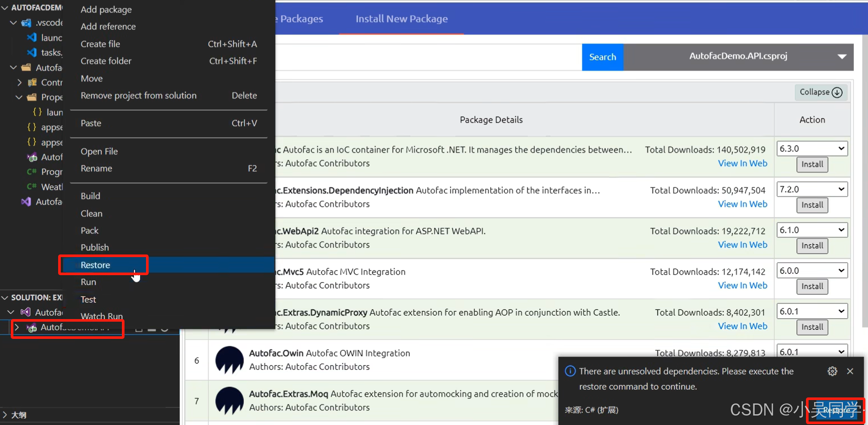Open the AutofacDemo.API.csproj project dropdown
Viewport: 868px width, 425px height.
(738, 56)
